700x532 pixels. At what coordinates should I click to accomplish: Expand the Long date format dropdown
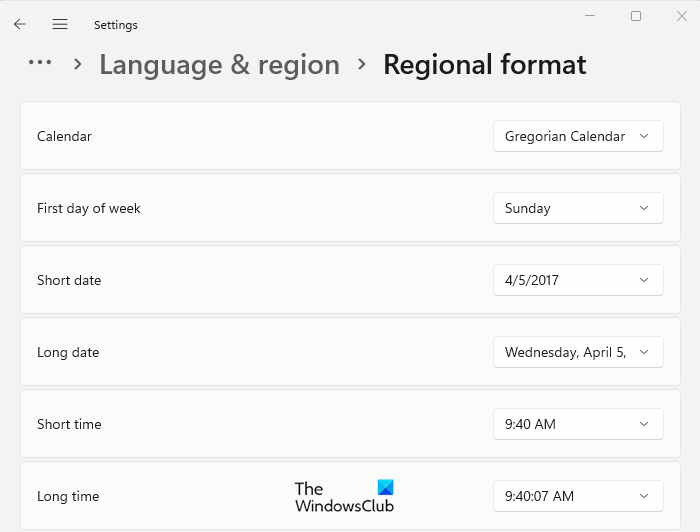point(578,352)
